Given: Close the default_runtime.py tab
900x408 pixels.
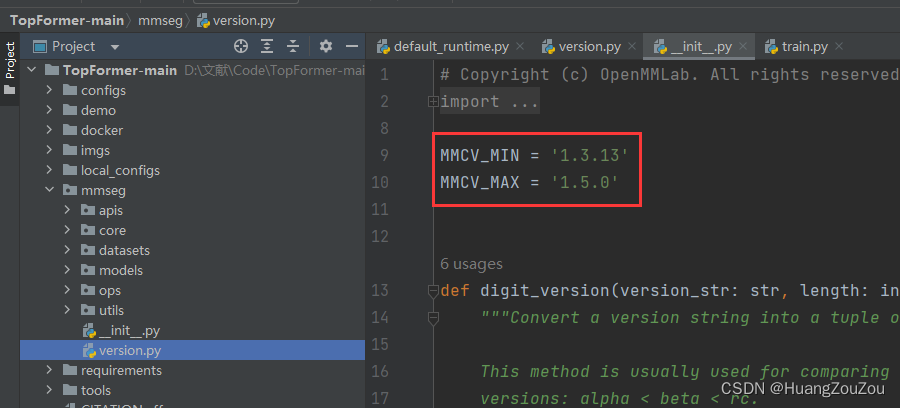Looking at the screenshot, I should tap(520, 46).
